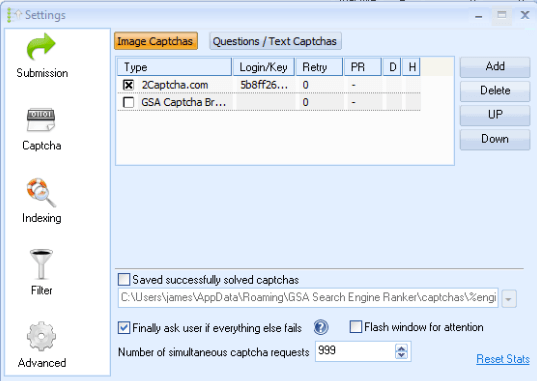
Task: Disable Finally ask user if everything fails
Action: click(124, 328)
